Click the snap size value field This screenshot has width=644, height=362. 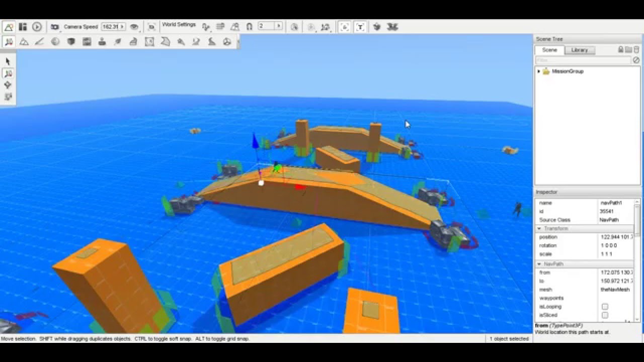267,26
